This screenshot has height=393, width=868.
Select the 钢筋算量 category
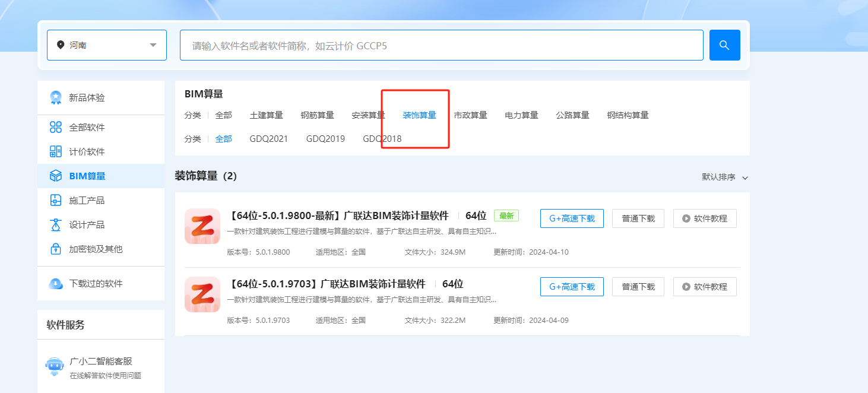pyautogui.click(x=318, y=115)
